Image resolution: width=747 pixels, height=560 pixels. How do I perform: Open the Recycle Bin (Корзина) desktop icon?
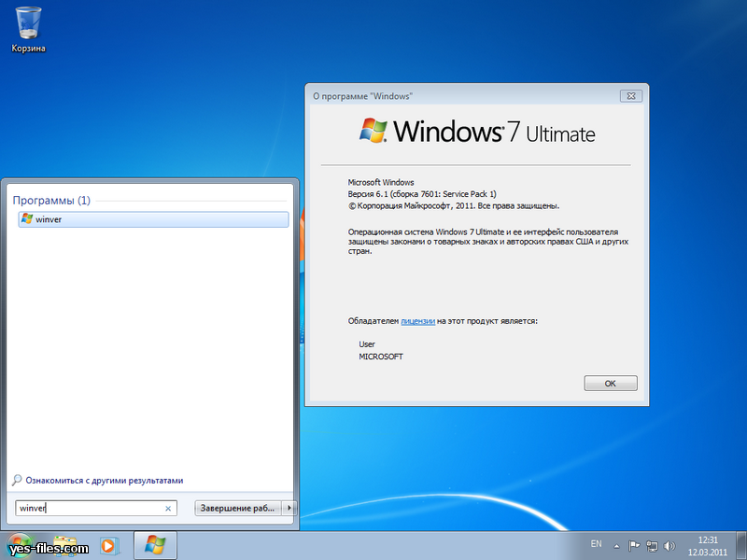(x=28, y=30)
